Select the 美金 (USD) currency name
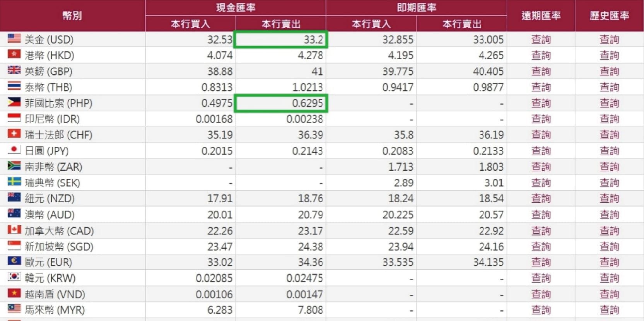Image resolution: width=644 pixels, height=321 pixels. [x=49, y=39]
